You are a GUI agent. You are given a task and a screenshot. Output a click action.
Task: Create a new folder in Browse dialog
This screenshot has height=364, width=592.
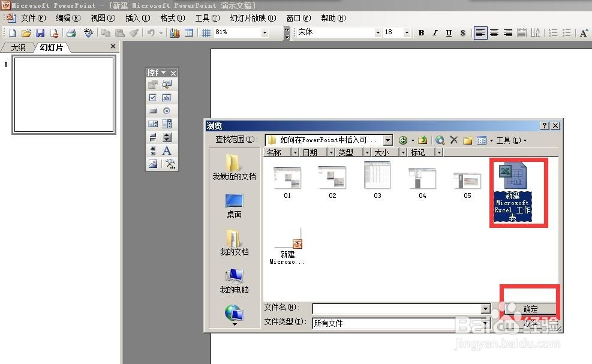[467, 140]
